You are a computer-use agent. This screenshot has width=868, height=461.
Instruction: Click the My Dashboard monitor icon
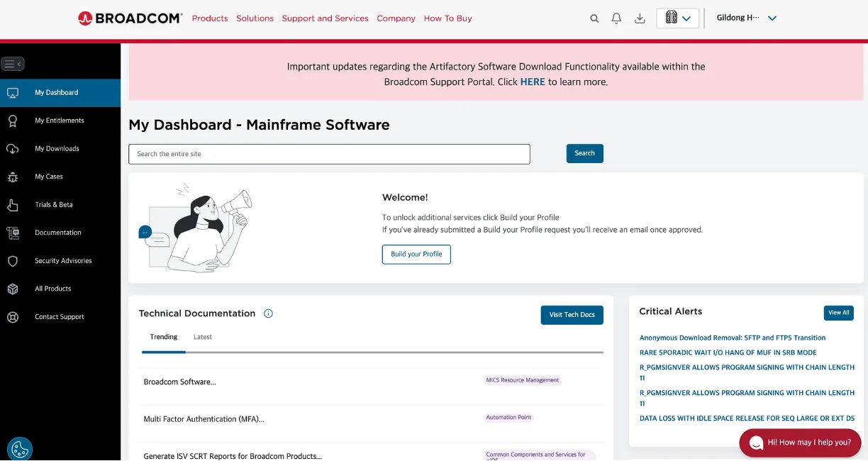tap(13, 93)
